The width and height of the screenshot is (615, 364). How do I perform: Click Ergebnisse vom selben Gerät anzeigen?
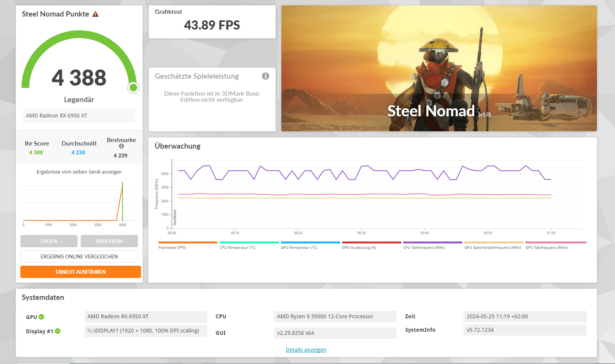point(79,172)
